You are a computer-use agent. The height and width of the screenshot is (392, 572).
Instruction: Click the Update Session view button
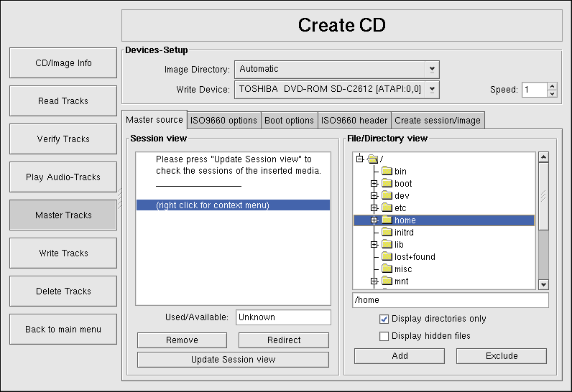tap(233, 359)
